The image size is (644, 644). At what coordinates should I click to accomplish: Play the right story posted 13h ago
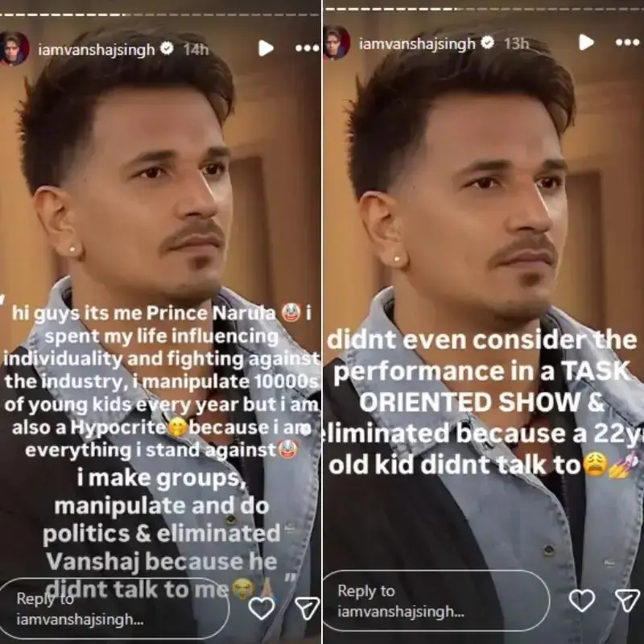tap(586, 42)
